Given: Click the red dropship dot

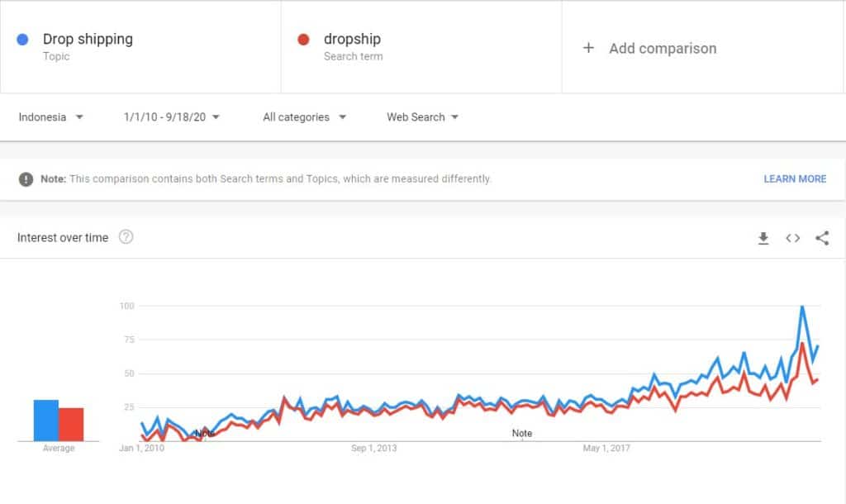Looking at the screenshot, I should [304, 39].
